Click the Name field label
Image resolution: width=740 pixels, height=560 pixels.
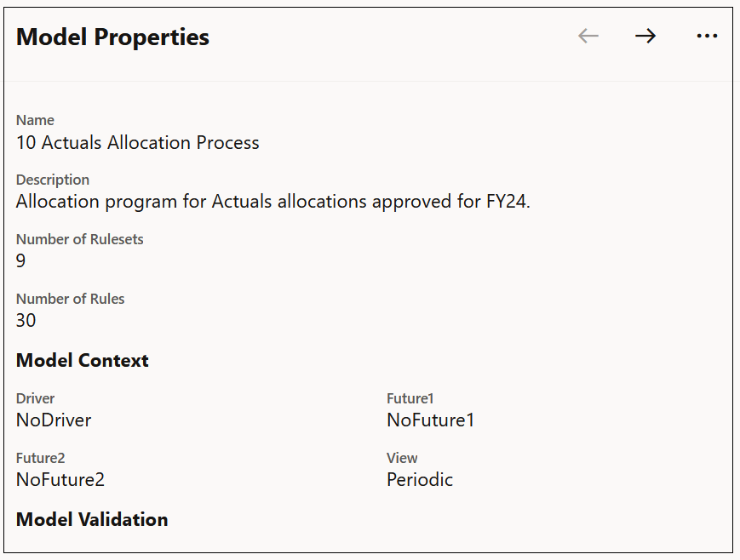pyautogui.click(x=35, y=120)
